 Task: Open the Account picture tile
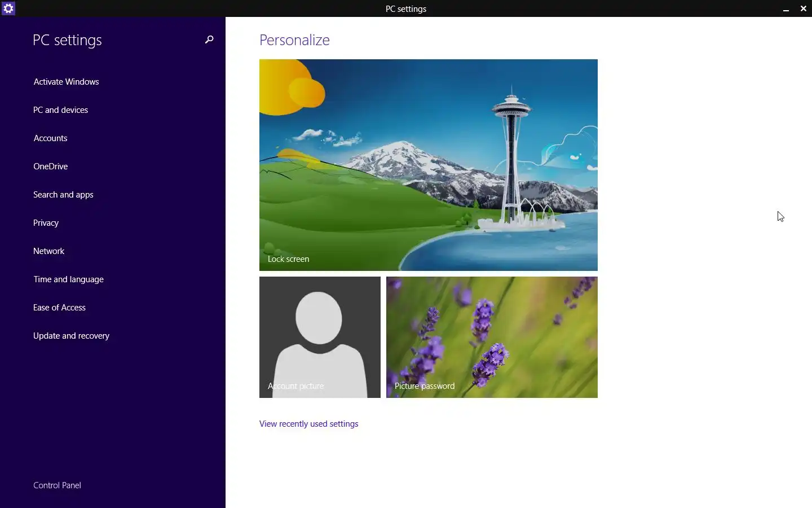320,337
